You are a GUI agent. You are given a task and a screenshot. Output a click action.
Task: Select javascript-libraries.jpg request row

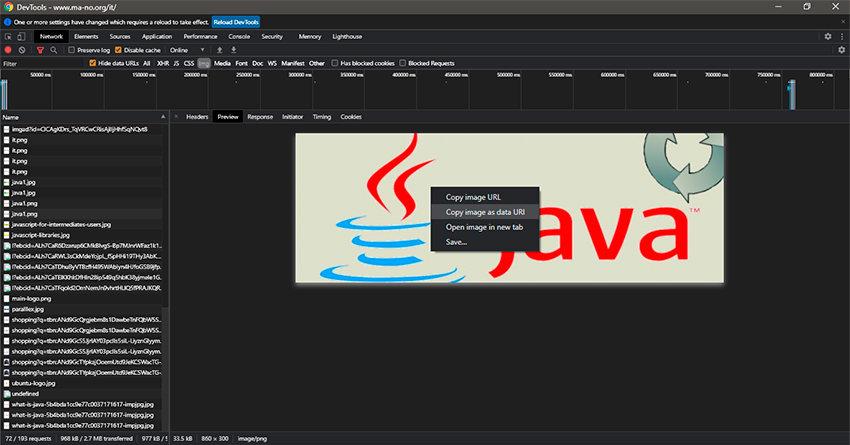coord(81,235)
